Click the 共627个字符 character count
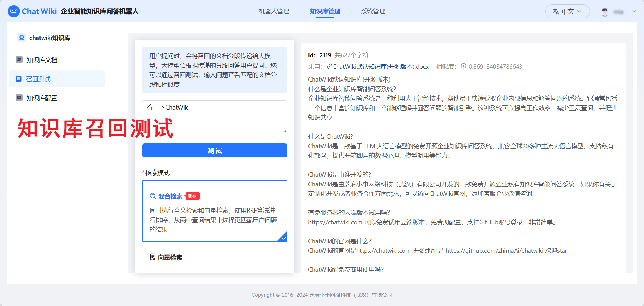Screen dimensions: 644x306 [352, 55]
